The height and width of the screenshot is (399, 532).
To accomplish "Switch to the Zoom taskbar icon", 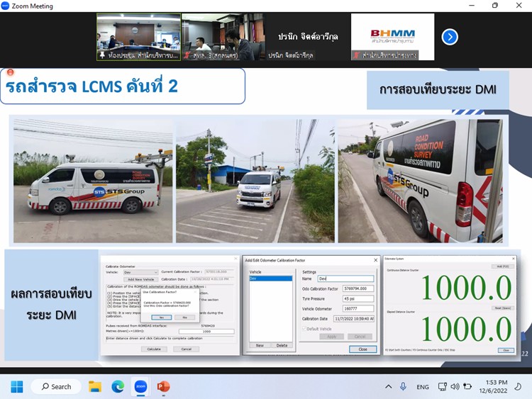I will (140, 386).
